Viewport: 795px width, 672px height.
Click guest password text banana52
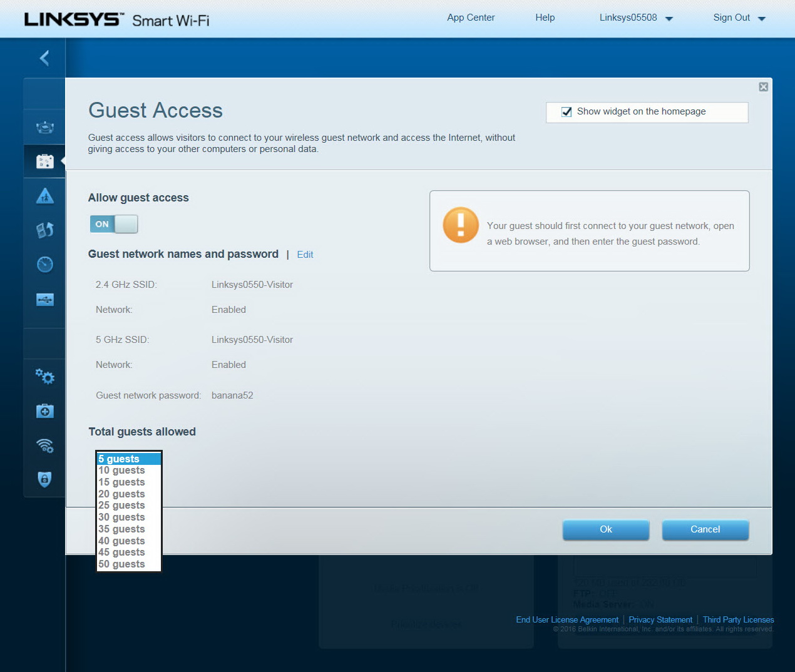click(x=232, y=395)
